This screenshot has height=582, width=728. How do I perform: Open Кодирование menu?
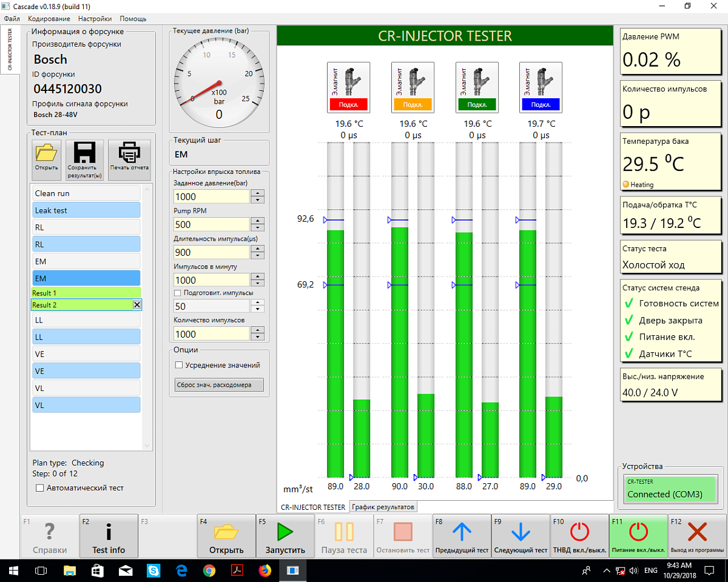click(x=49, y=19)
